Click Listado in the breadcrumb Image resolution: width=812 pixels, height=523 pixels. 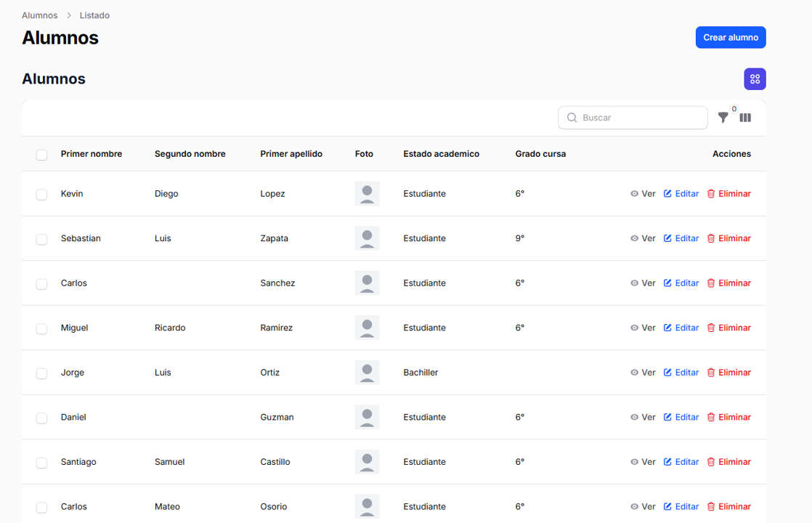point(94,15)
